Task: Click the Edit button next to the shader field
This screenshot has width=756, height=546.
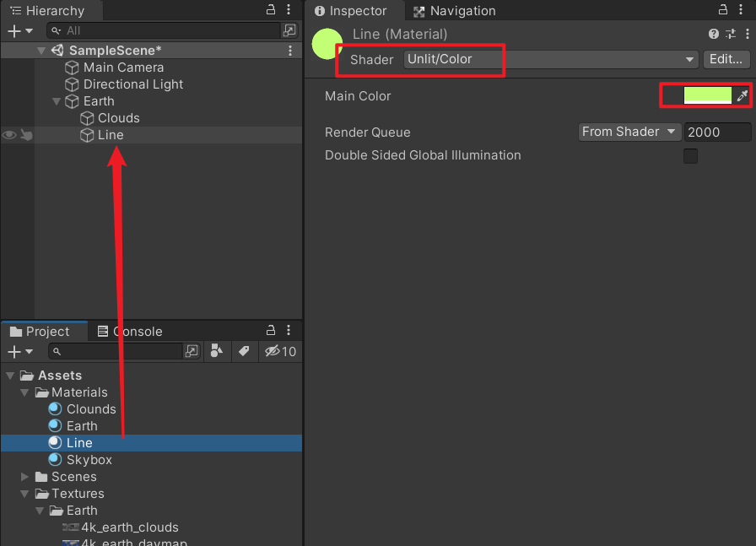Action: coord(726,59)
